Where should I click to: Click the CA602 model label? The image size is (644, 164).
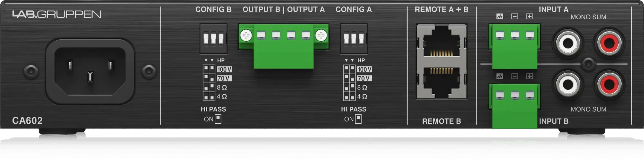27,120
